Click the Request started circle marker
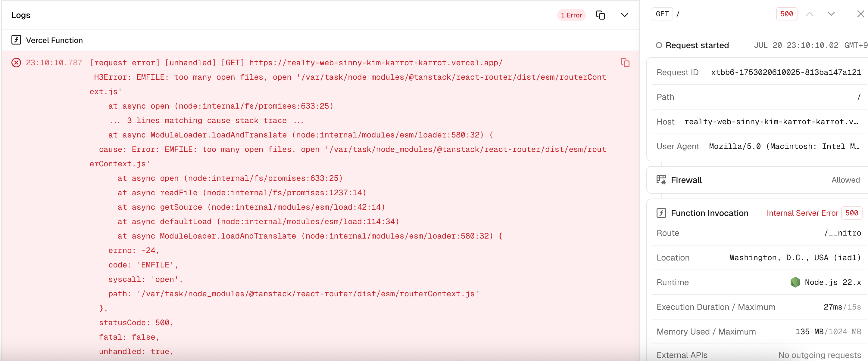The image size is (868, 361). tap(659, 45)
